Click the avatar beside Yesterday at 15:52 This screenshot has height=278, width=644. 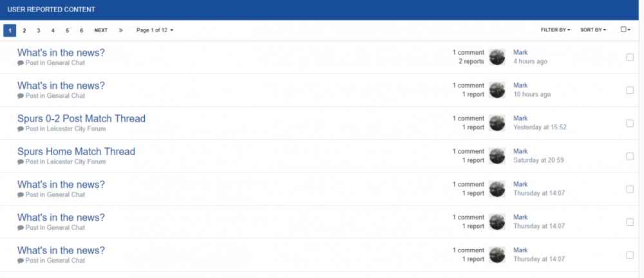(497, 123)
